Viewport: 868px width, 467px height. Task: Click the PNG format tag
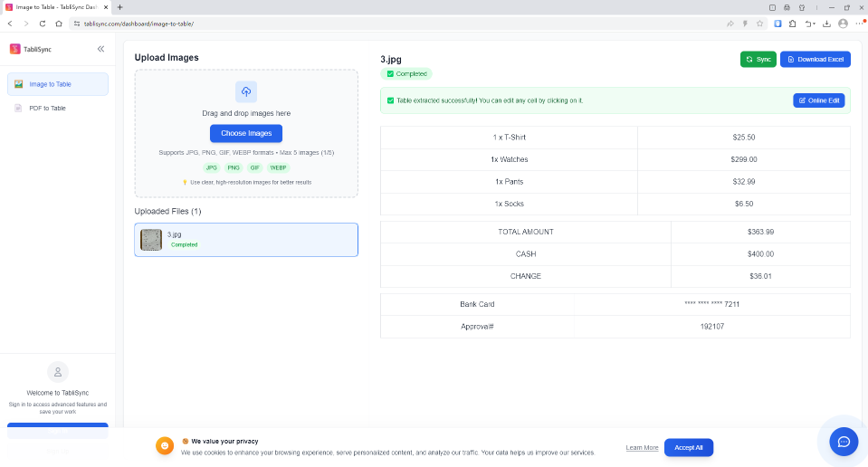tap(234, 167)
